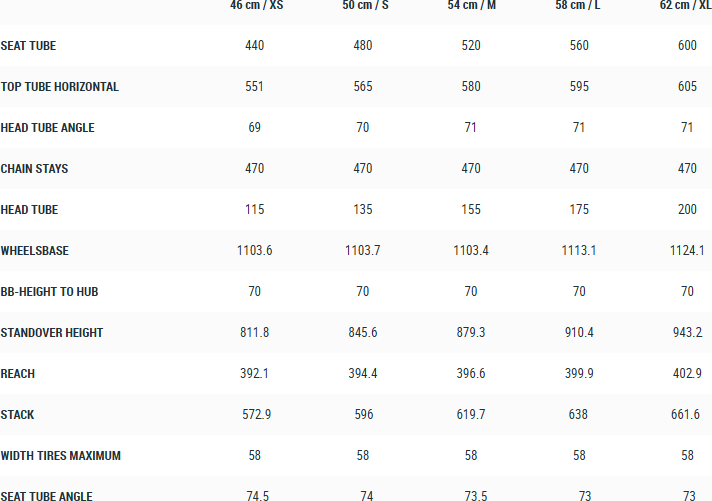This screenshot has width=712, height=501.
Task: Select the top tube value 605
Action: pos(687,87)
